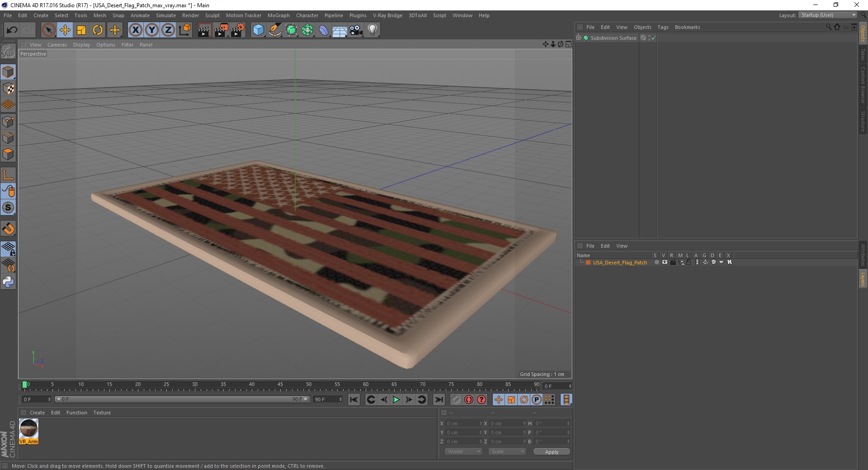Open the viewport Display menu
This screenshot has width=868, height=470.
[x=81, y=45]
